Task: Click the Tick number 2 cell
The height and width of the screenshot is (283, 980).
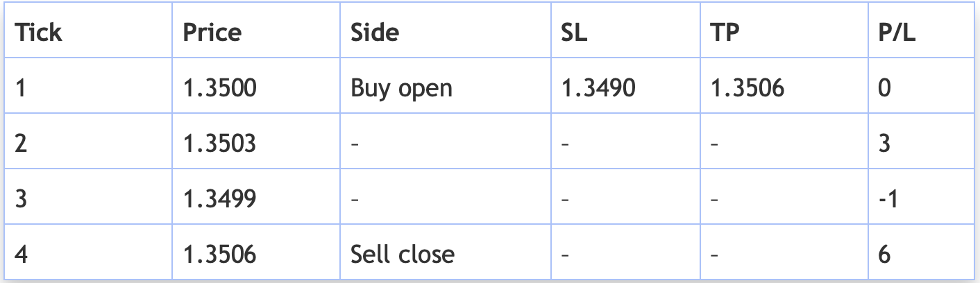Action: coord(21,144)
